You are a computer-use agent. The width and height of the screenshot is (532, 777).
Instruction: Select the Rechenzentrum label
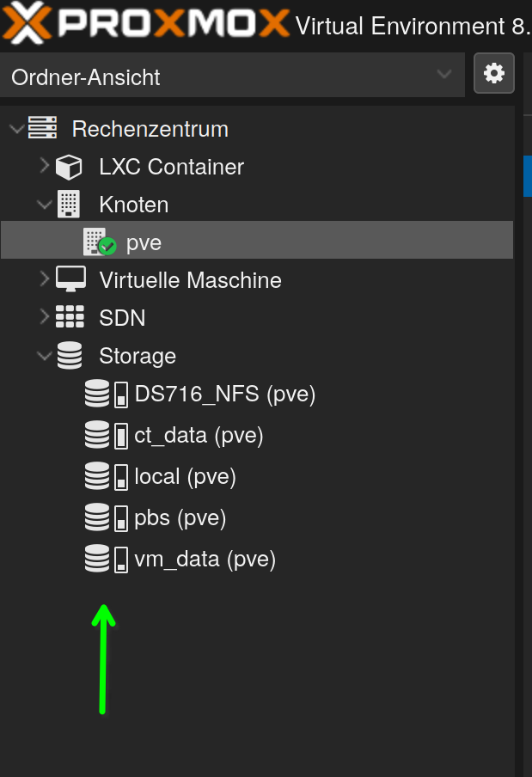(x=150, y=129)
